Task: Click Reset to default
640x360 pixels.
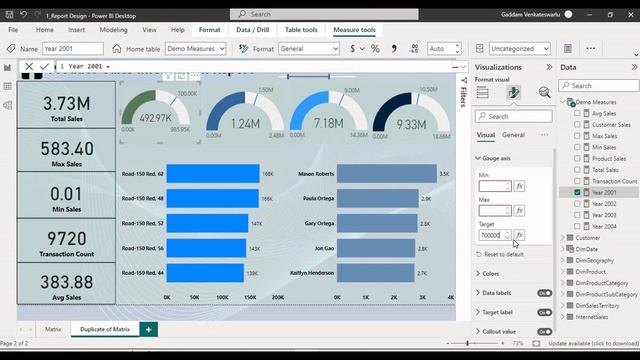Action: pos(500,254)
